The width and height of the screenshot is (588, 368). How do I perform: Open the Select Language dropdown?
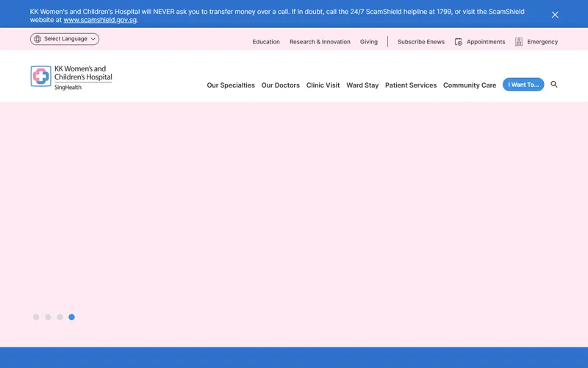pos(65,39)
